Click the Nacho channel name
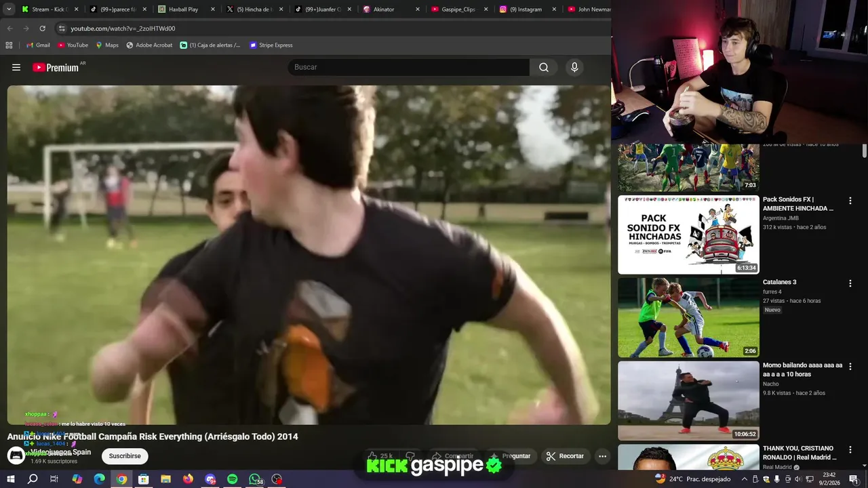Screen dimensions: 868x488 [771, 384]
